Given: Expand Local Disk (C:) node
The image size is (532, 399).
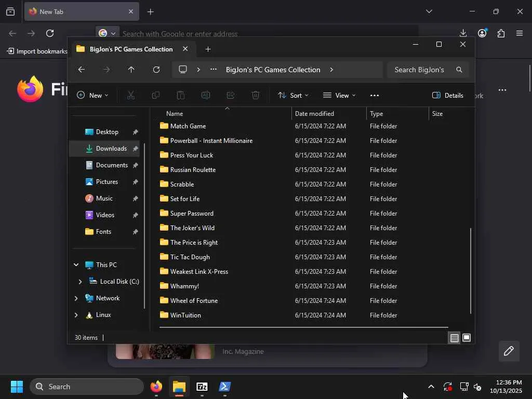Looking at the screenshot, I should (x=80, y=281).
